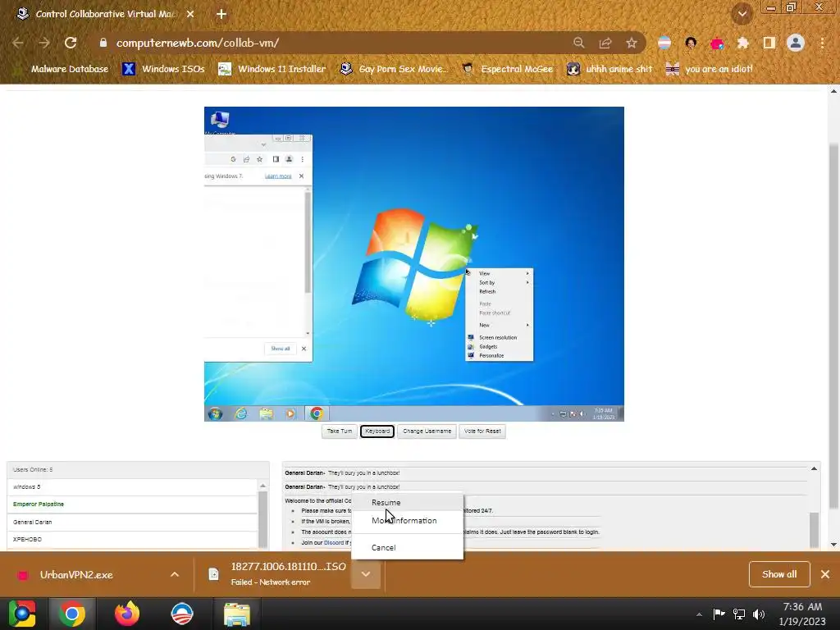Open the Windows ISOs bookmark
840x630 pixels.
point(163,69)
